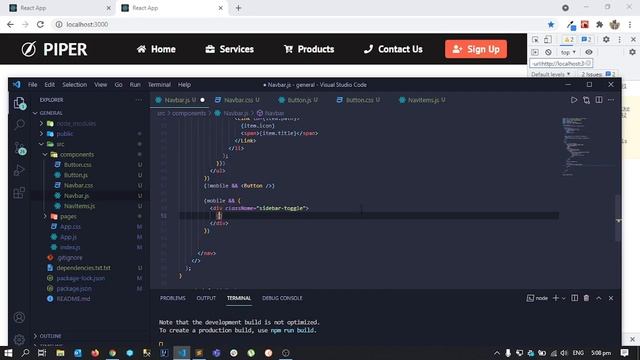Open the Accounts menu in activity bar
The width and height of the screenshot is (640, 360).
19,317
